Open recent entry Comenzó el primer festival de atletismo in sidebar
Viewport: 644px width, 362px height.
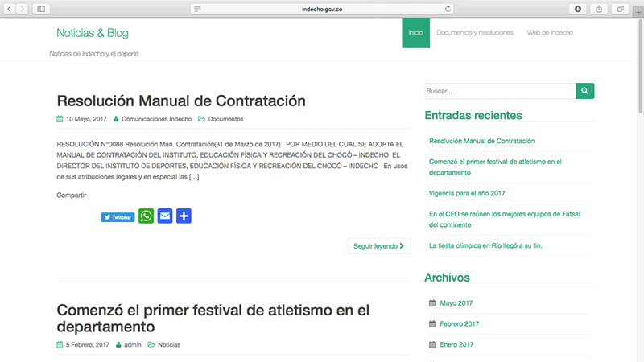(x=495, y=167)
